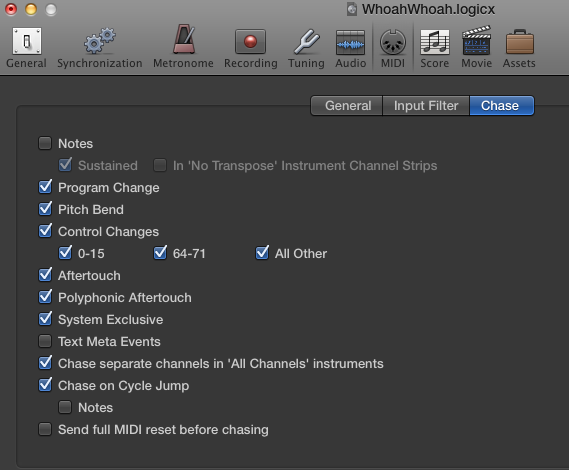Open Tuning fork settings icon

point(307,41)
